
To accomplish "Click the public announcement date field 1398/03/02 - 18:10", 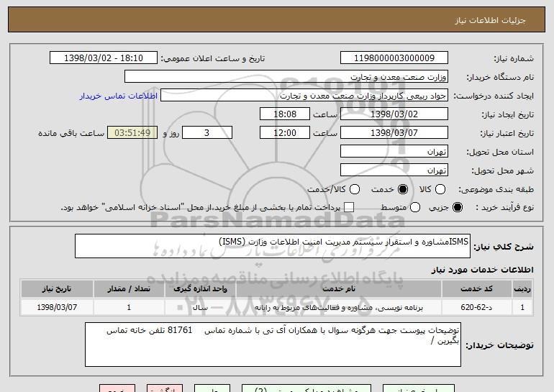I will pyautogui.click(x=104, y=58).
